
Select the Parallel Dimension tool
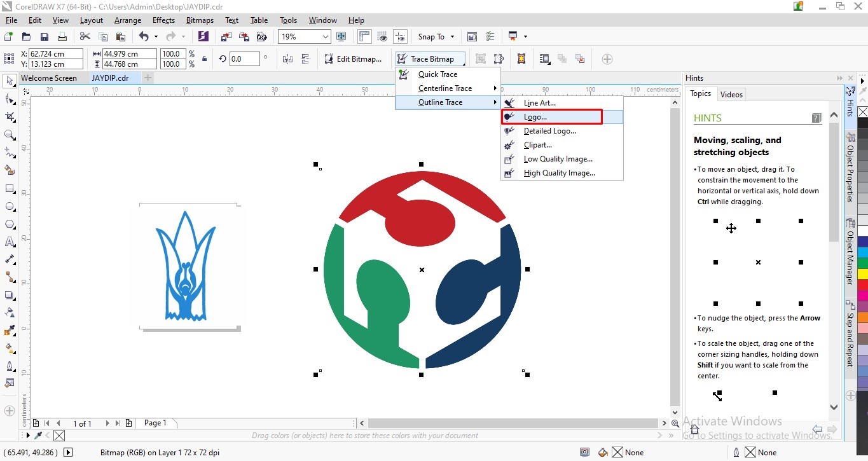click(10, 259)
